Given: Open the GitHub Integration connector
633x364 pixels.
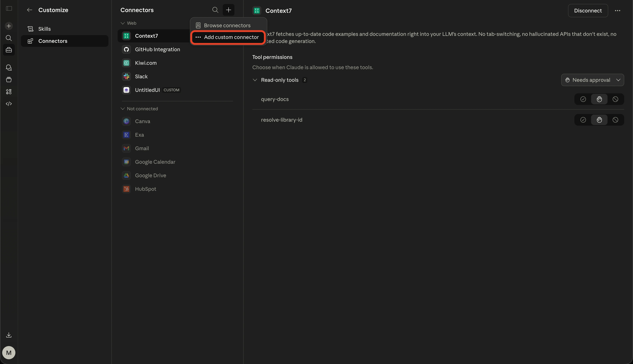Looking at the screenshot, I should click(x=158, y=49).
